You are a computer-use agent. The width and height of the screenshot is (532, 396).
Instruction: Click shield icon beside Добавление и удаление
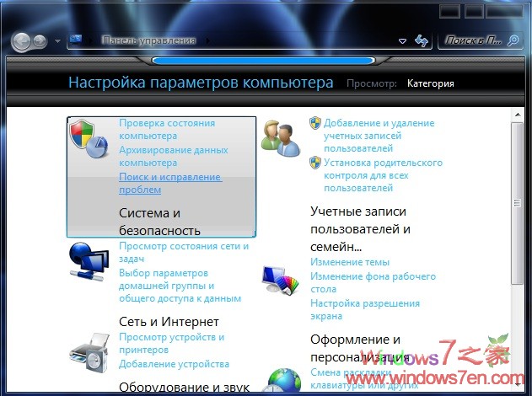click(315, 123)
